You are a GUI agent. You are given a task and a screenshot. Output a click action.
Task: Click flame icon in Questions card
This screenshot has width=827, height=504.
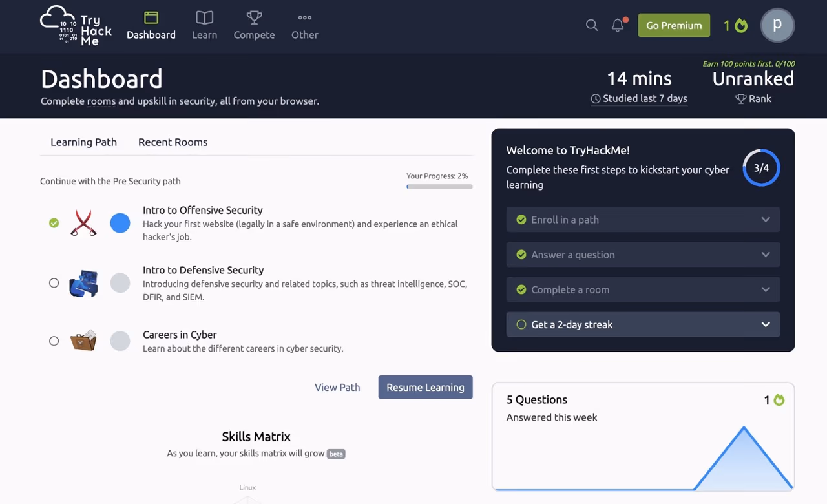[x=779, y=400]
